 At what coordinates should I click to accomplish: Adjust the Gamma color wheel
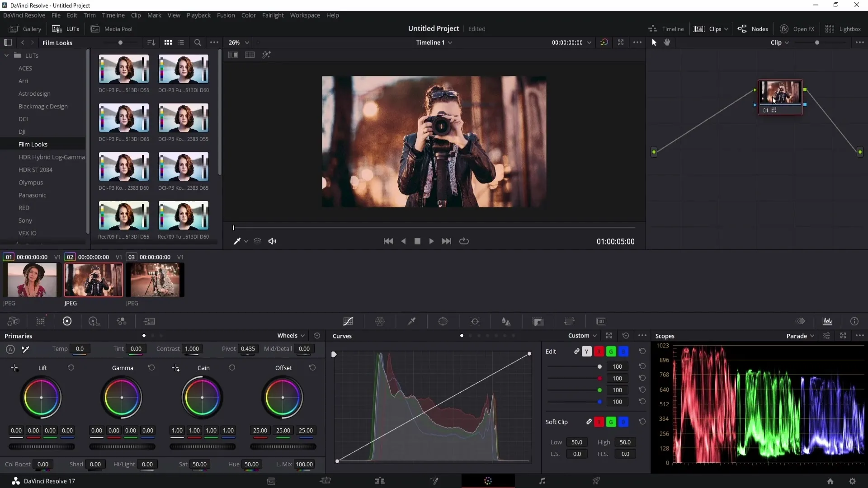pyautogui.click(x=122, y=398)
